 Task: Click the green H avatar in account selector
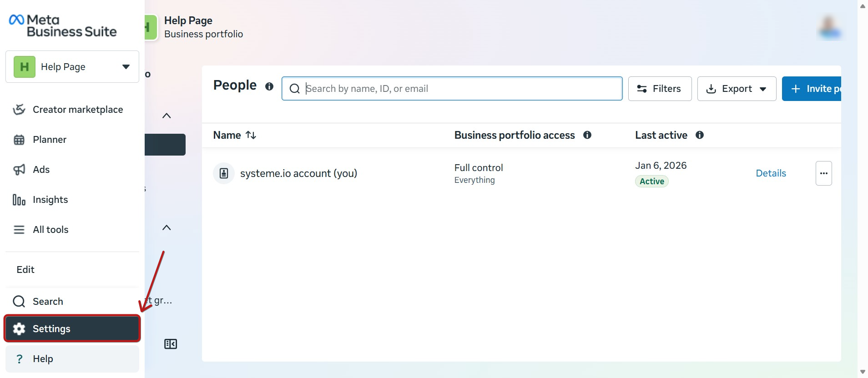pos(25,67)
